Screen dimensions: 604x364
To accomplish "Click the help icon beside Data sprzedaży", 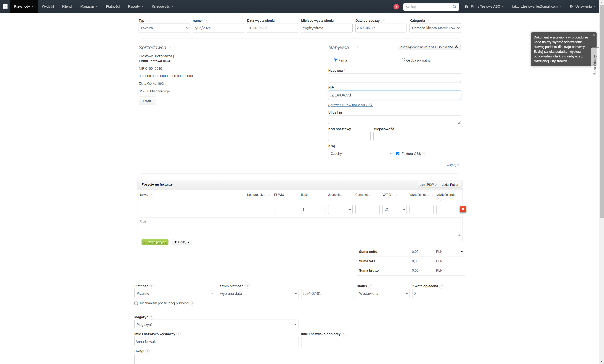I will coord(383,21).
